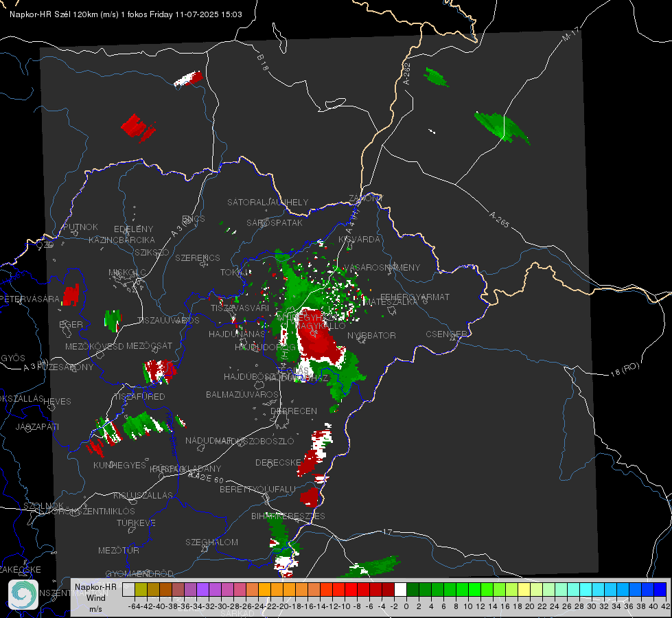Click the MEZŐKÖVESD label
Image resolution: width=672 pixels, height=618 pixels.
click(x=95, y=346)
